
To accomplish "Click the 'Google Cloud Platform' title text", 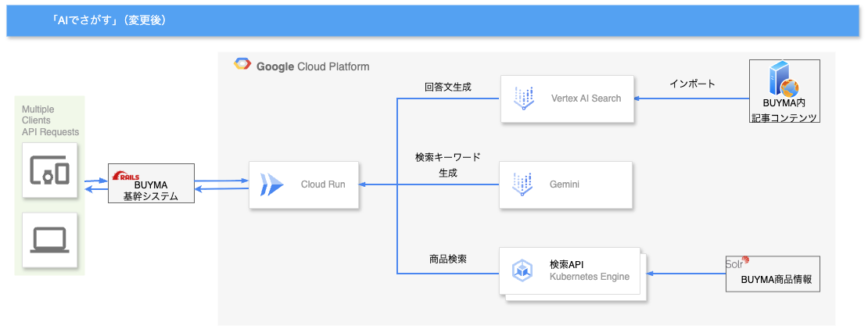I will (313, 67).
